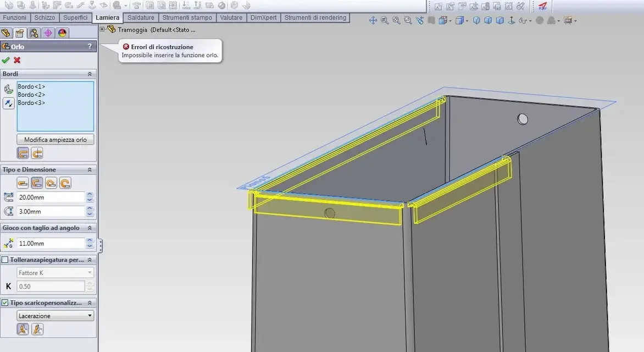Screen dimensions: 644x352
Task: Open the DimXpertManager crosshair tab
Action: click(48, 33)
